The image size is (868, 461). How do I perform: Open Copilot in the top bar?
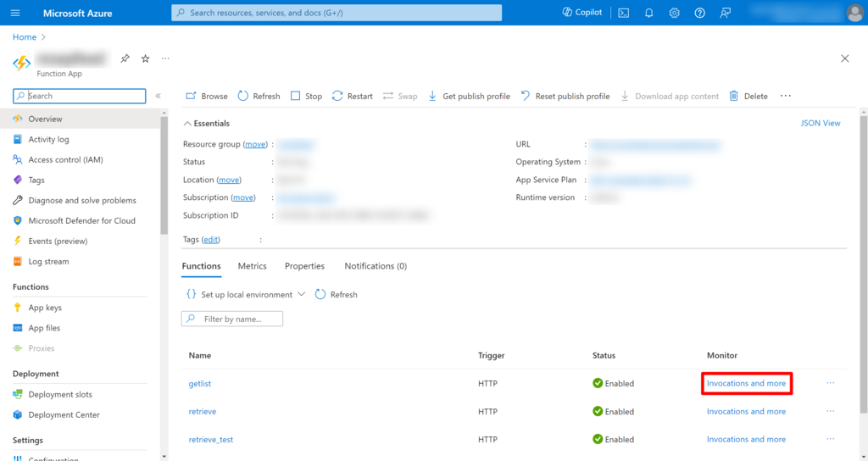581,12
